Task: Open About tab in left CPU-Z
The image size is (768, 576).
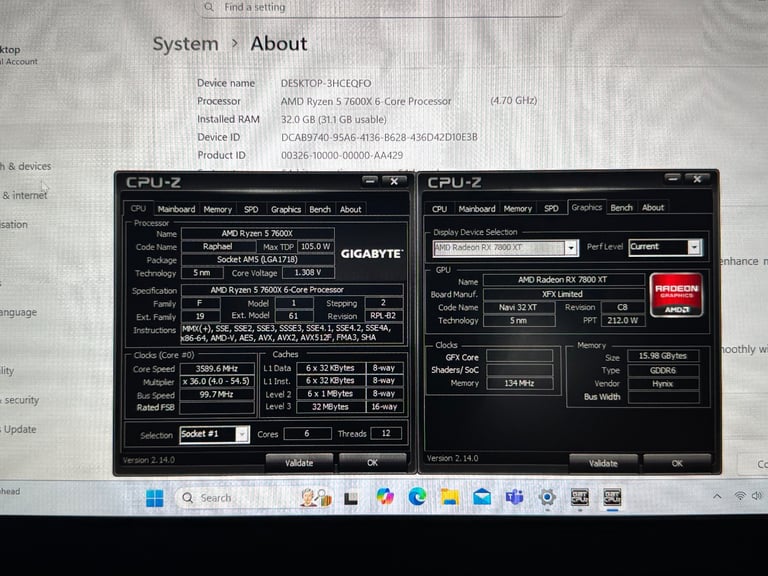Action: point(351,209)
